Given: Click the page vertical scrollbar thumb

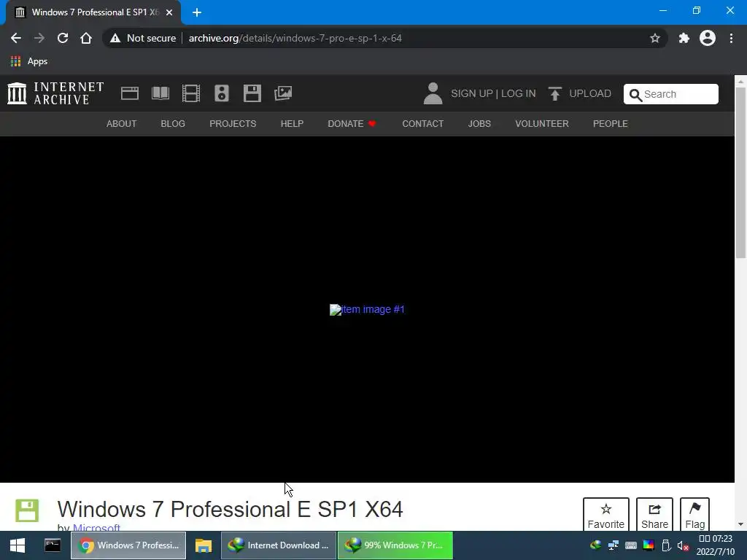Looking at the screenshot, I should click(740, 173).
